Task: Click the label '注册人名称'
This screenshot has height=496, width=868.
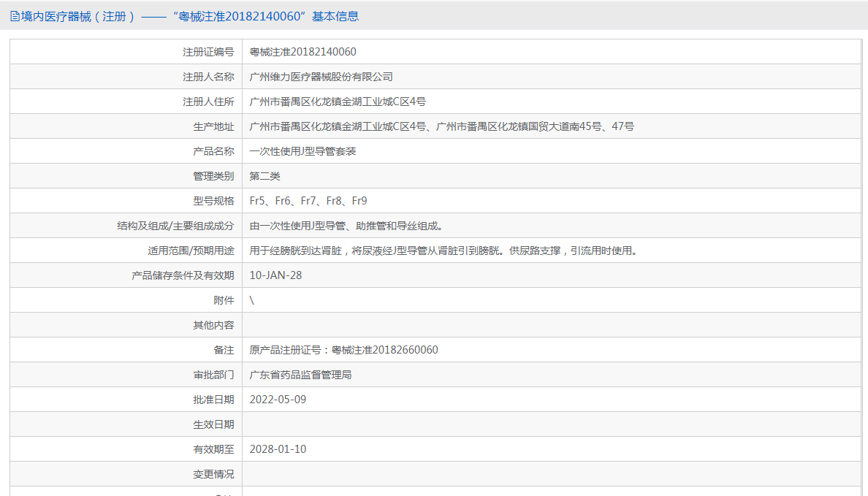Action: [x=209, y=77]
